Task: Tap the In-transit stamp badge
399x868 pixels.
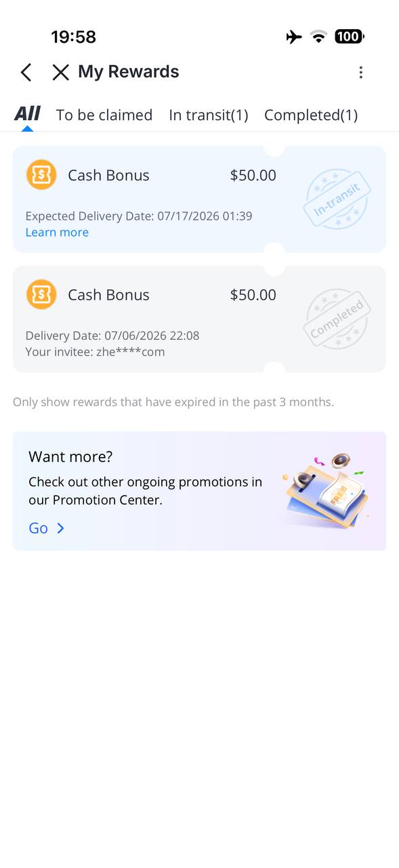Action: click(x=337, y=199)
